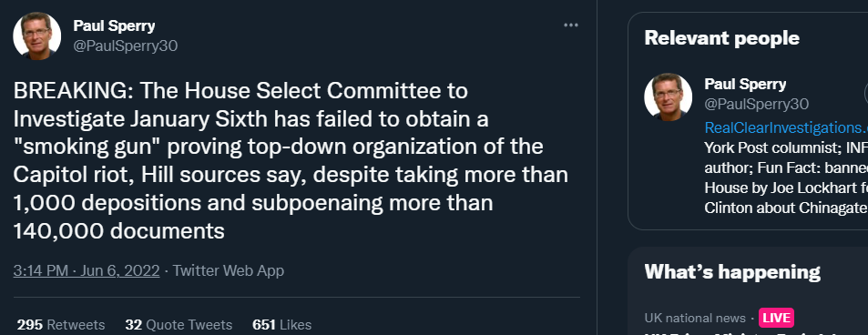Click the Relevant people heading
868x335 pixels.
click(722, 38)
